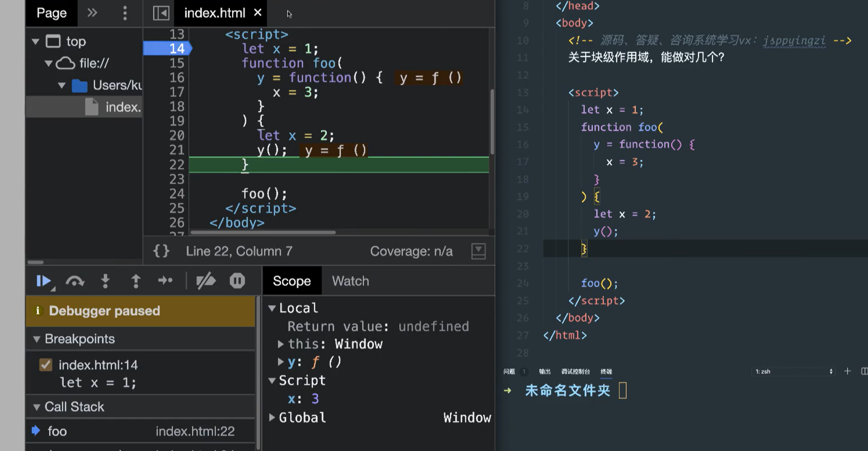Click line 22 closing brace in VS Code
Screen dimensions: 868x451
pos(584,249)
